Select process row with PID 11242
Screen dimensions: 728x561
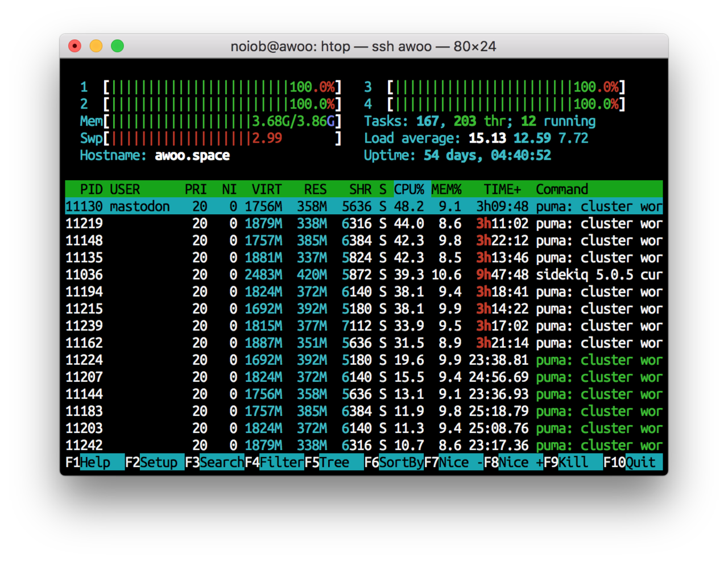point(364,446)
